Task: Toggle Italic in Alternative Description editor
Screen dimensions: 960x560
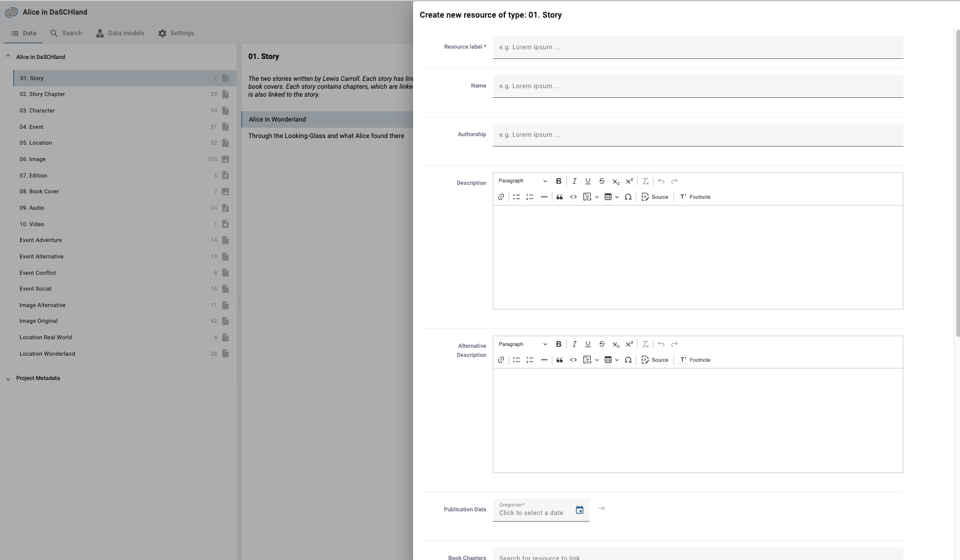Action: [574, 344]
